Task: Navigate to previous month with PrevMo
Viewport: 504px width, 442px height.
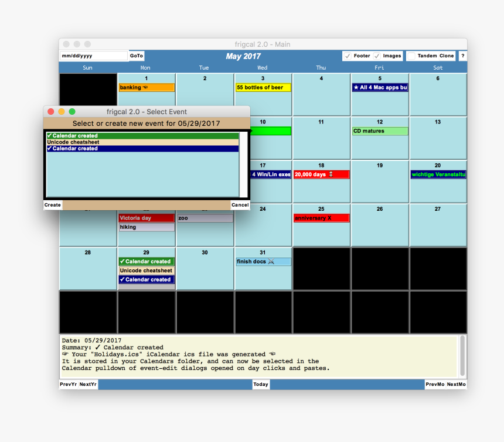Action: coord(435,385)
